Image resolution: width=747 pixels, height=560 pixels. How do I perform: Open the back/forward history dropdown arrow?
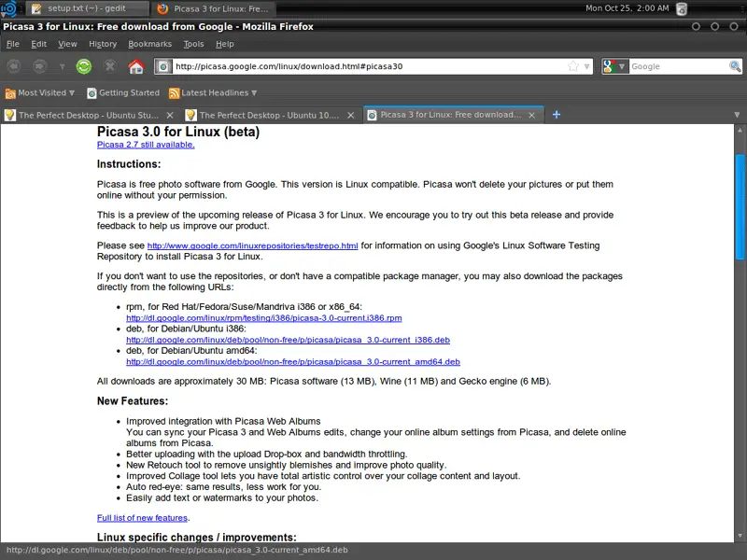[x=62, y=66]
